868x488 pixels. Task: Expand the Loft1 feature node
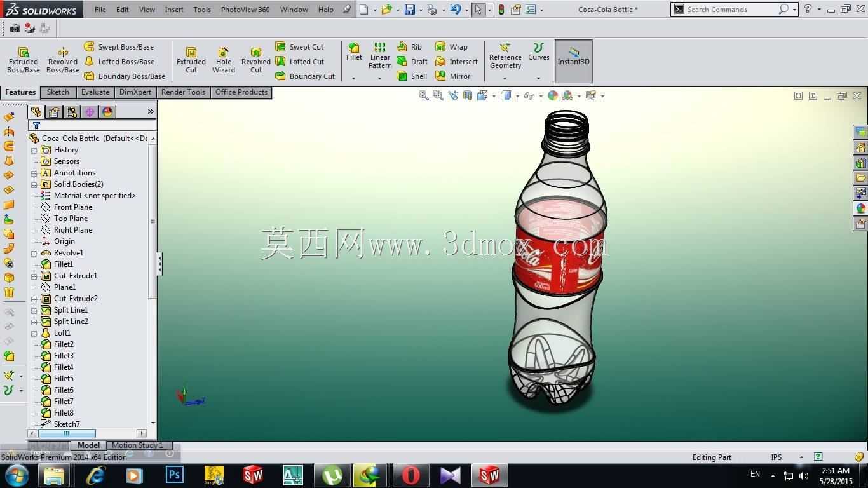tap(34, 334)
